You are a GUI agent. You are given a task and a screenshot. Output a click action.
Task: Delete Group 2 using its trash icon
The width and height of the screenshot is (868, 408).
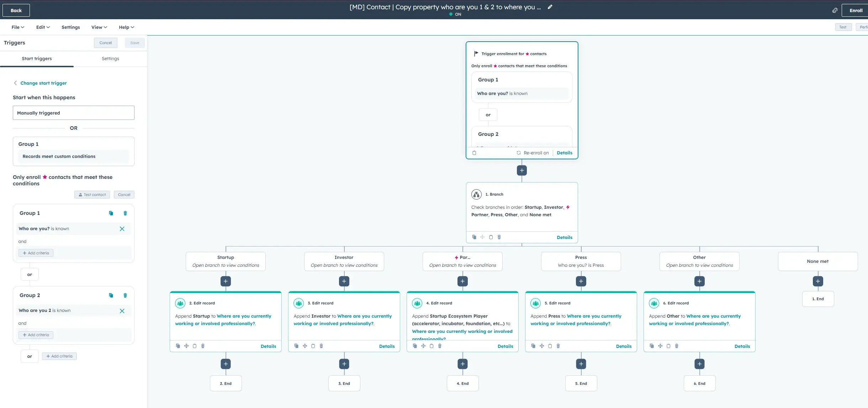(x=125, y=295)
